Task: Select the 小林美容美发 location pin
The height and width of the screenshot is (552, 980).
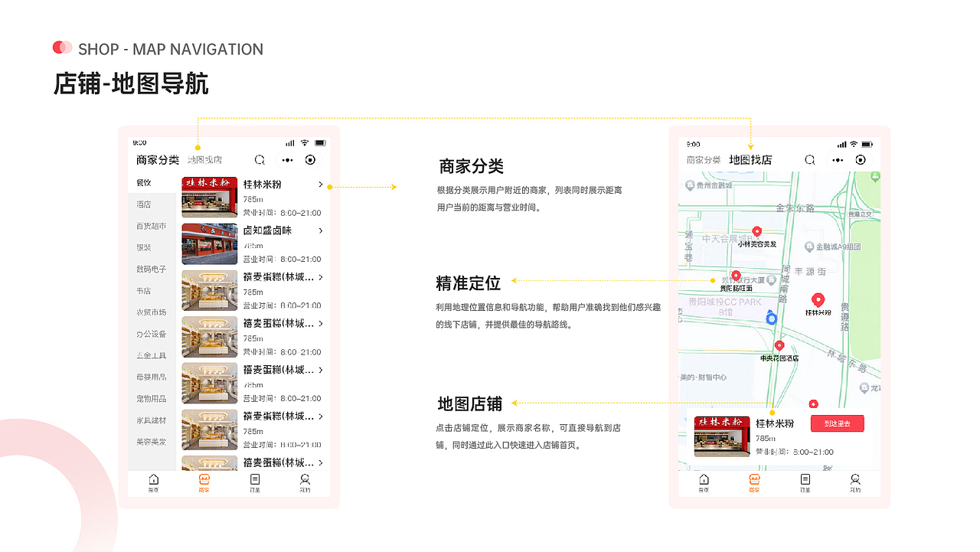Action: point(757,231)
